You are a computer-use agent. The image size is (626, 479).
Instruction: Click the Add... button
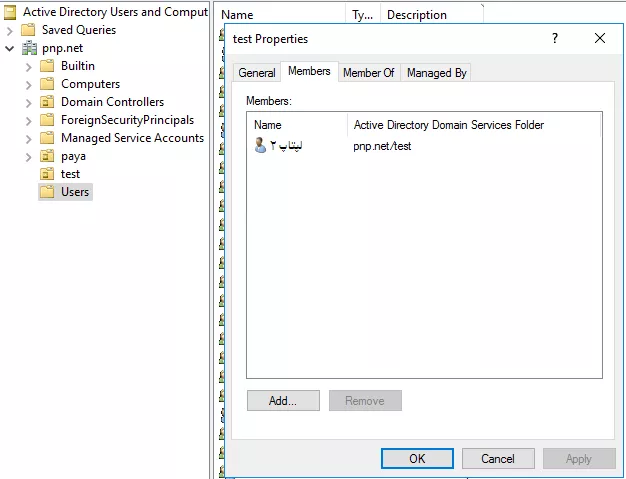283,400
